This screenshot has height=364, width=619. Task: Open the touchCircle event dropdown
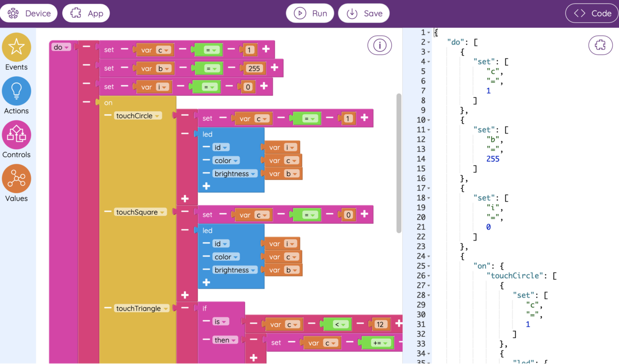[138, 115]
